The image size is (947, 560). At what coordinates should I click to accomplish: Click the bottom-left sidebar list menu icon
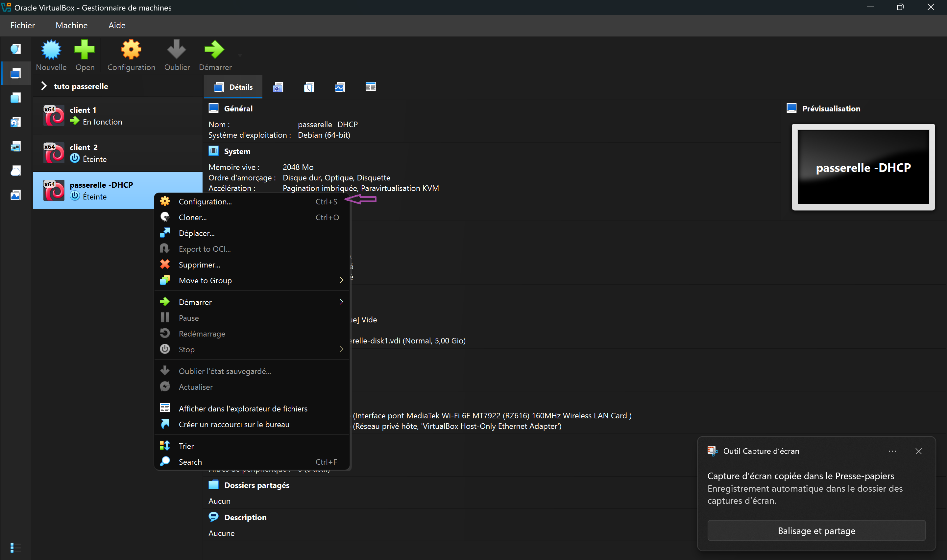click(15, 547)
